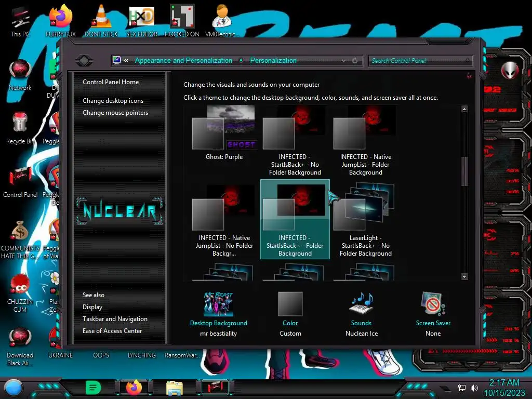Viewport: 532px width, 399px height.
Task: Click the Color link text
Action: 290,323
